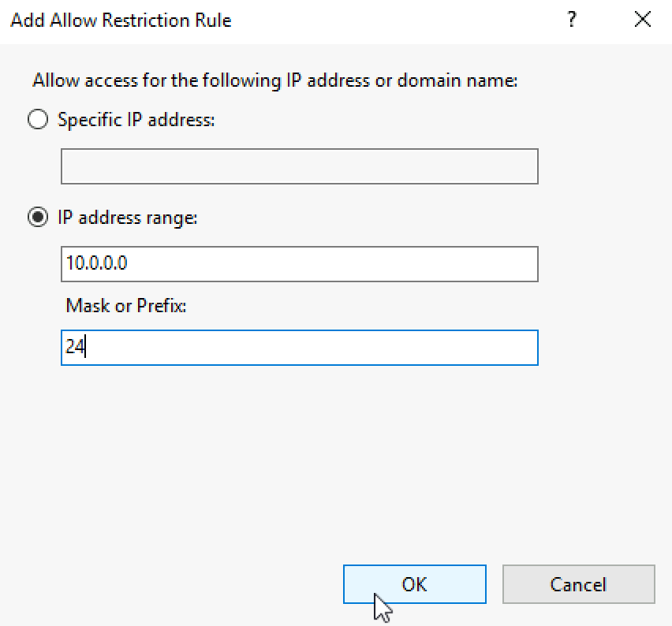This screenshot has height=626, width=672.
Task: Click the dialog title bar text
Action: point(121,20)
